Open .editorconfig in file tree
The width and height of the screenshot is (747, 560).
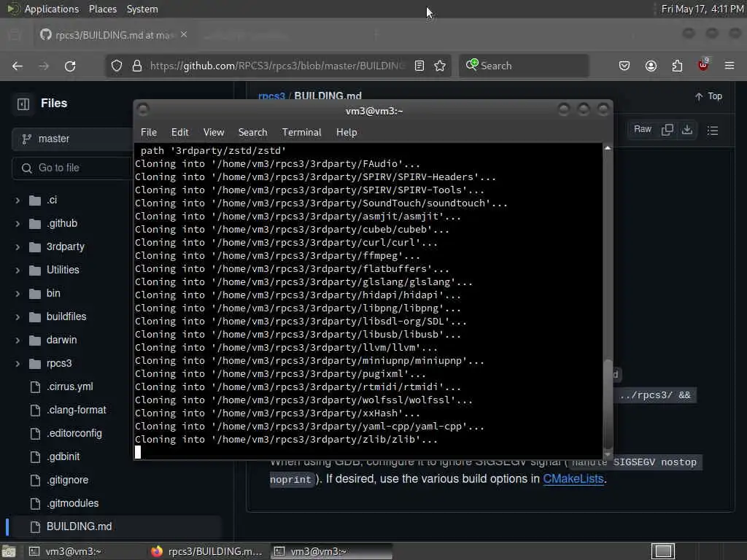click(x=74, y=433)
